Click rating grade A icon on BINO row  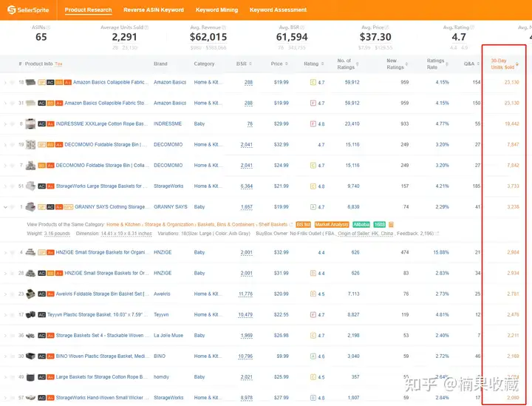point(313,356)
